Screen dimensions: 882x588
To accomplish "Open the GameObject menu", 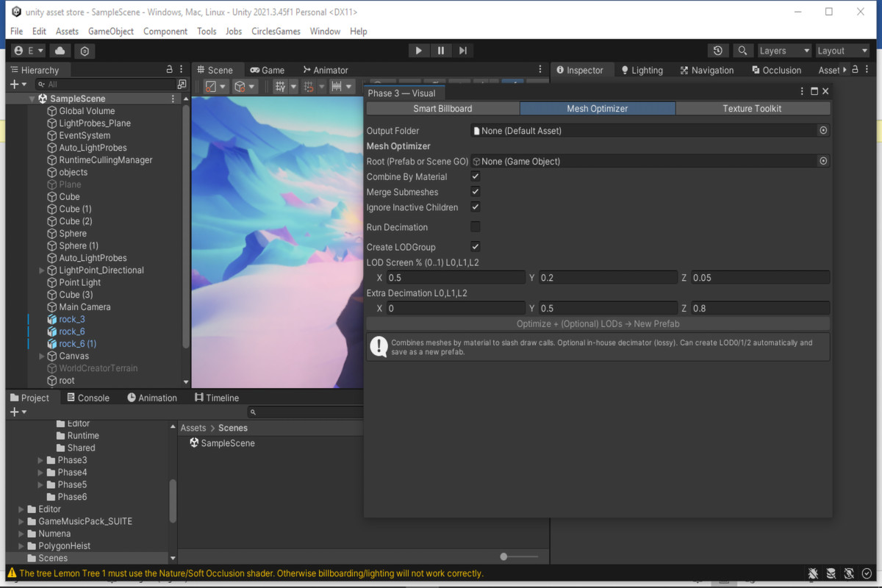I will [111, 31].
